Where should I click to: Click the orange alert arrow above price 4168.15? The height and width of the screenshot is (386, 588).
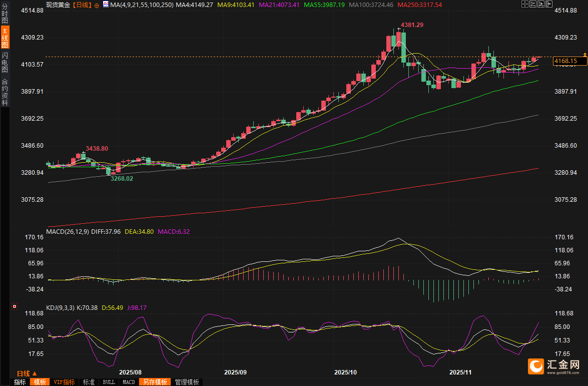pos(584,54)
